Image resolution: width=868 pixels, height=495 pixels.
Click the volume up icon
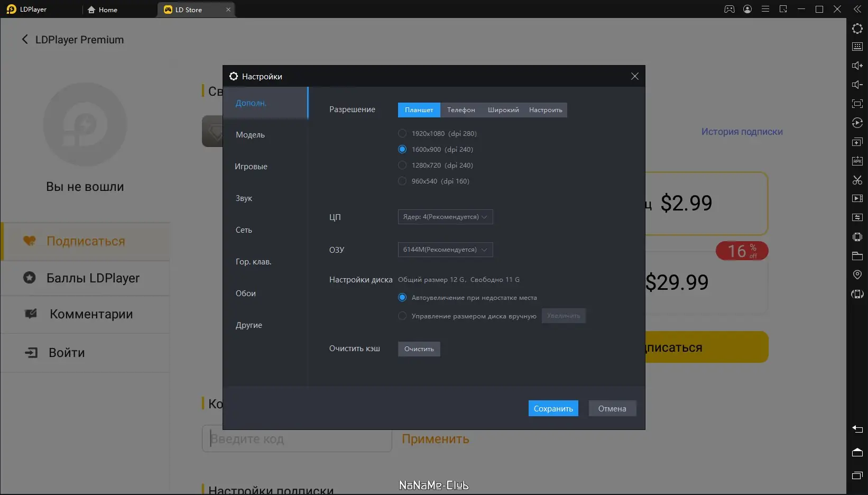click(857, 66)
